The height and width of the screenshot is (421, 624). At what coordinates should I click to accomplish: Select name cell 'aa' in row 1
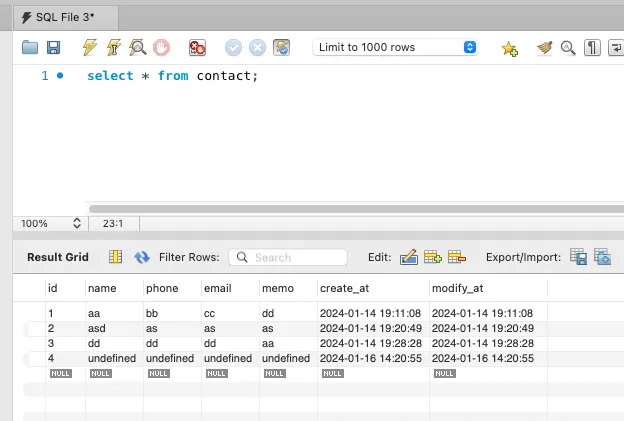(x=114, y=313)
